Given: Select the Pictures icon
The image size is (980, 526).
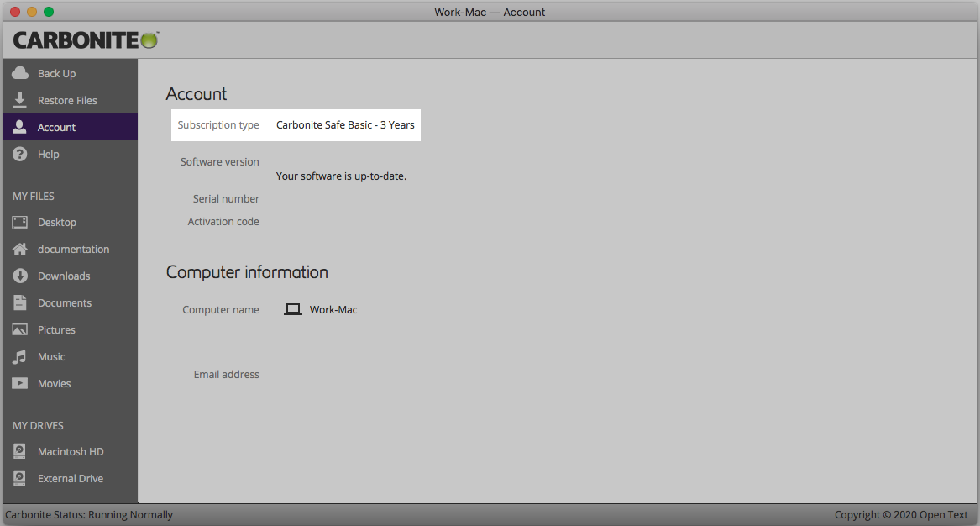Looking at the screenshot, I should (x=18, y=329).
